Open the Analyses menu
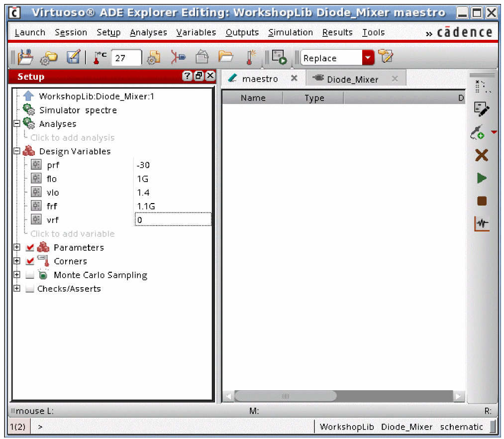504x439 pixels. [148, 32]
